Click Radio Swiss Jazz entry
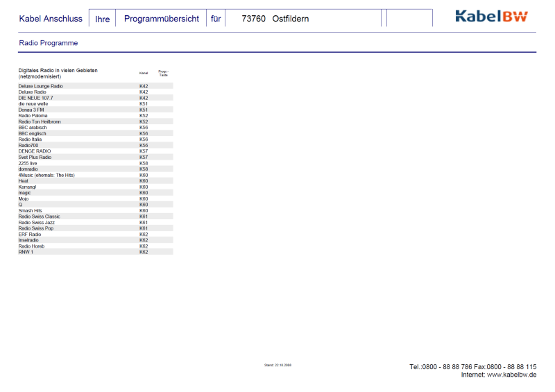This screenshot has height=392, width=555. 37,222
